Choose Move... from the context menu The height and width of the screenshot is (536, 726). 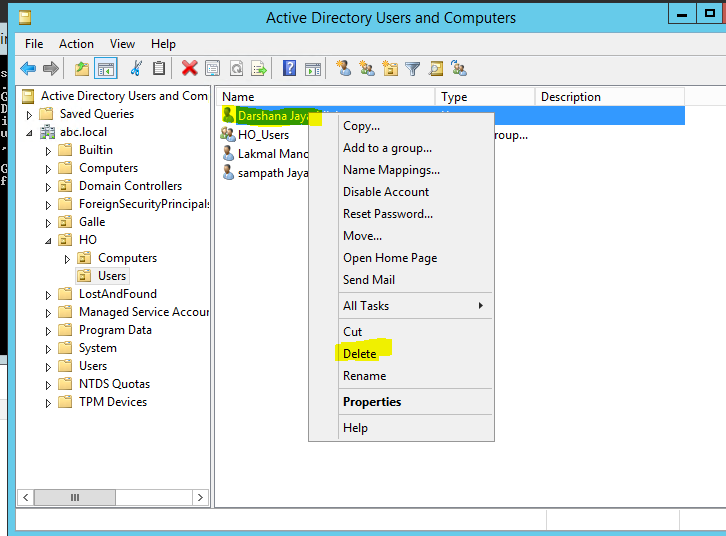(415, 236)
